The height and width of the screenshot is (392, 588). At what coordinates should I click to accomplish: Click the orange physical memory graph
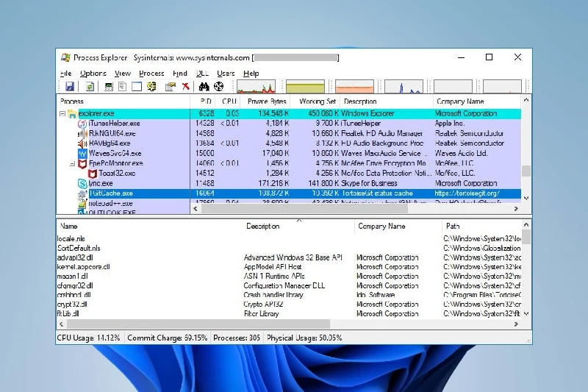[354, 86]
